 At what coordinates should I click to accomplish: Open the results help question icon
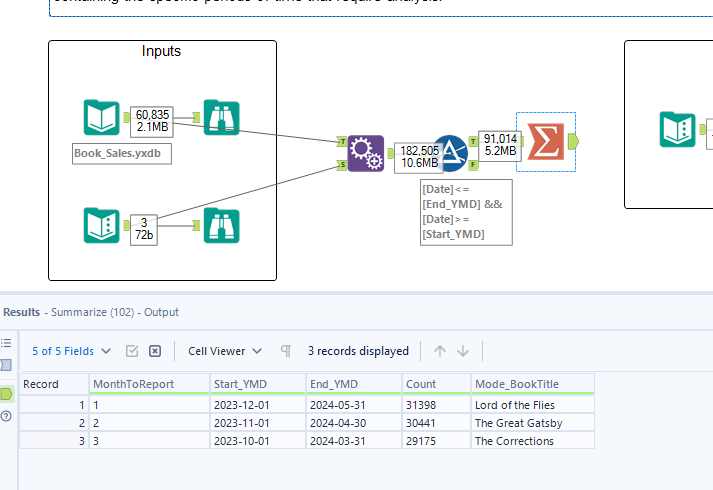[6, 416]
